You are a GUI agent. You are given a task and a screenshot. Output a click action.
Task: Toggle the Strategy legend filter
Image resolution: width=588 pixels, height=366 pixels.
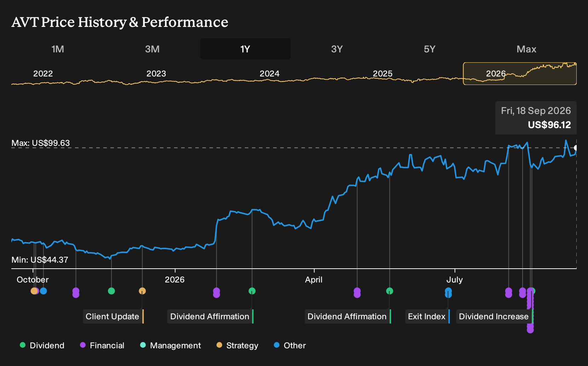point(237,345)
